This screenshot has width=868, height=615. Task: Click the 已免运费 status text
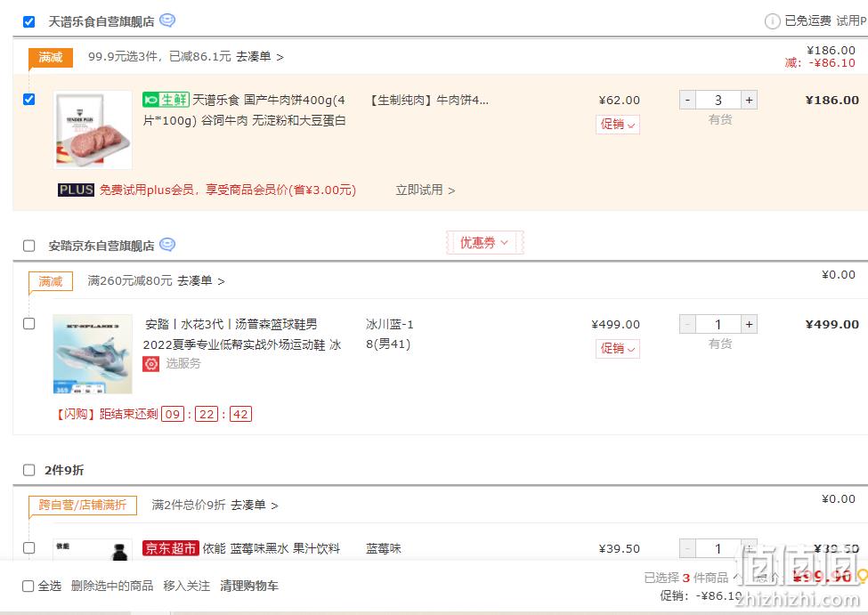click(807, 21)
